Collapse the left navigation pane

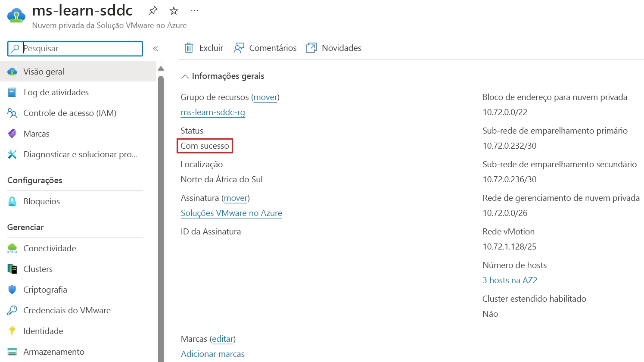click(156, 48)
